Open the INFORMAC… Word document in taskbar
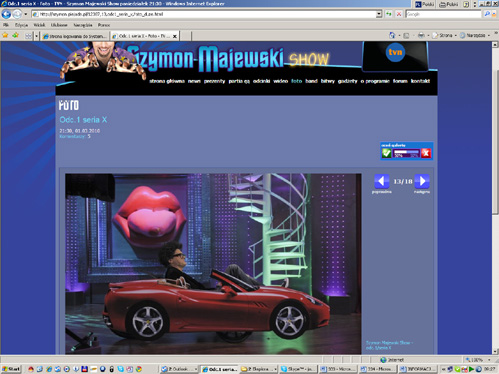The image size is (499, 374). (417, 369)
